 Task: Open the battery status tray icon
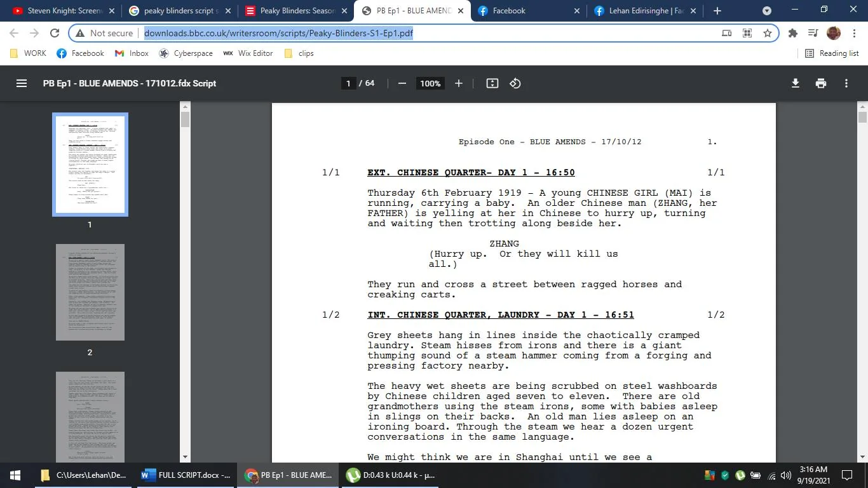click(756, 475)
